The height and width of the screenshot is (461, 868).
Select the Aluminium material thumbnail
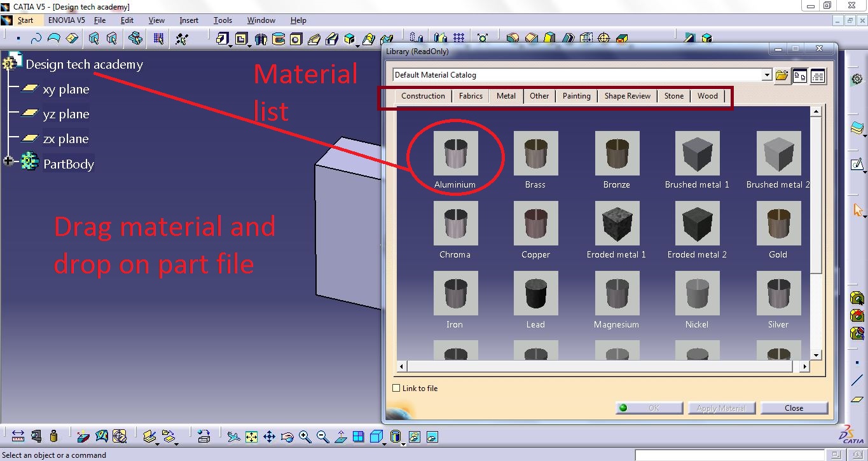click(455, 153)
